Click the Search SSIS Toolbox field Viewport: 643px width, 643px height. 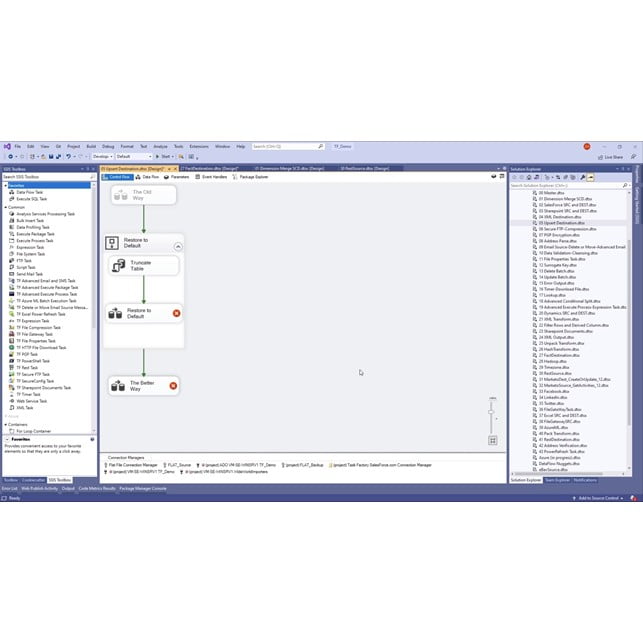click(45, 177)
